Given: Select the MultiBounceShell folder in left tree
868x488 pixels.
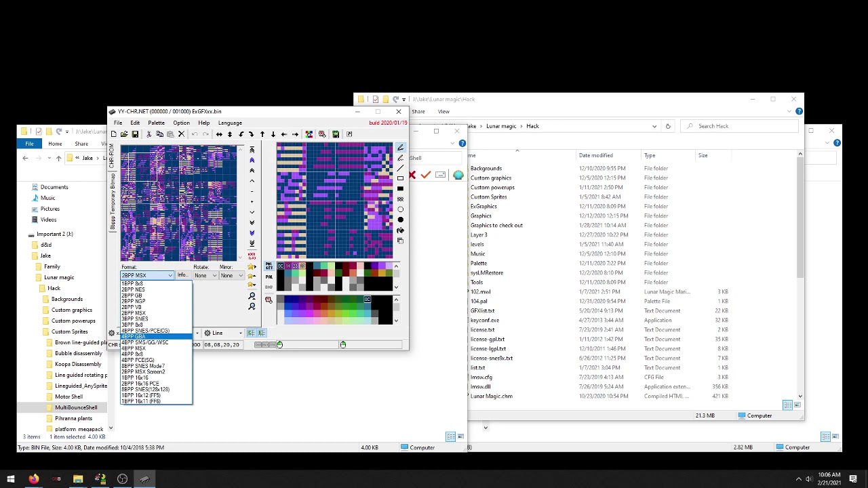Looking at the screenshot, I should (x=76, y=407).
